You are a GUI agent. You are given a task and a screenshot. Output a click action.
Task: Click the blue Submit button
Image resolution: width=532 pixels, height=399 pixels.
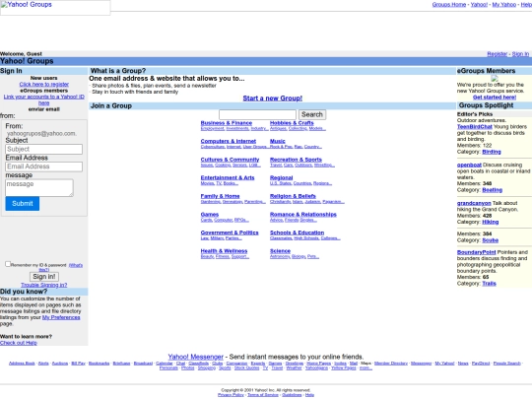pos(23,204)
